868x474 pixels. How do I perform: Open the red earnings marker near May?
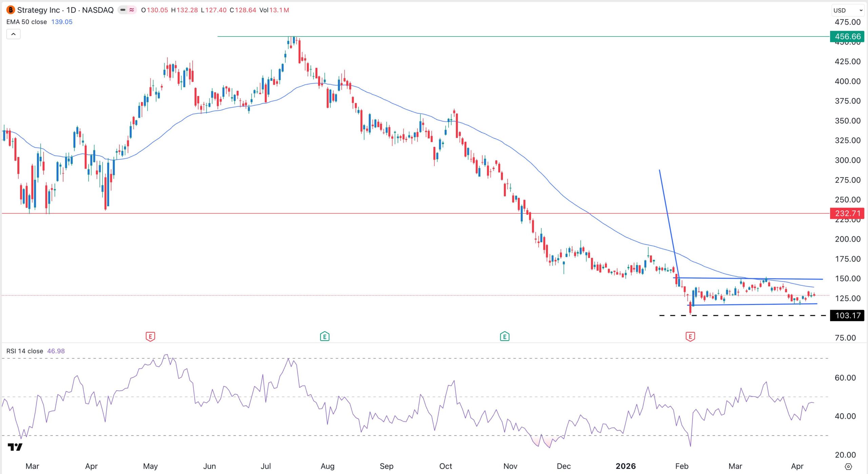(x=150, y=337)
